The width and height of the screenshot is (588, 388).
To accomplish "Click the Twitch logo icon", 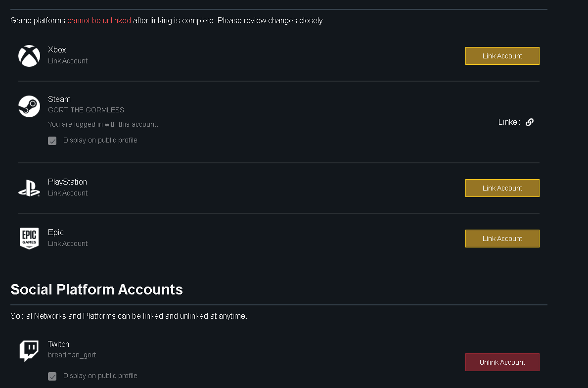I will (29, 350).
